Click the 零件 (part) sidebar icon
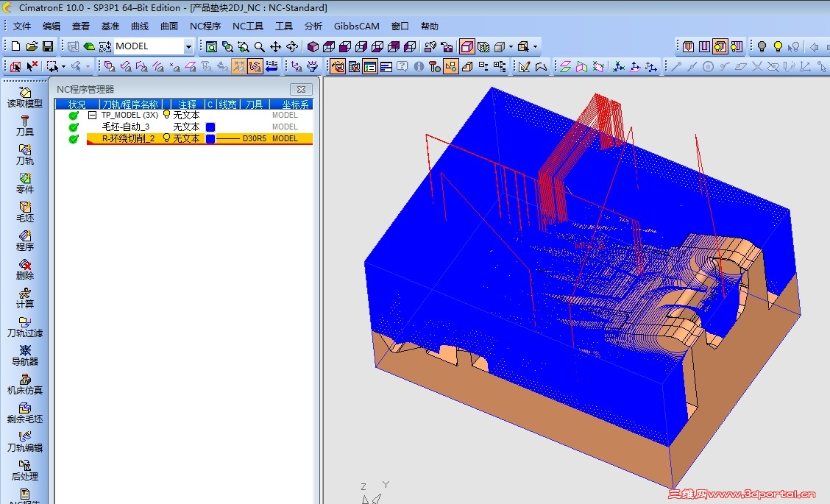The image size is (830, 504). point(25,183)
